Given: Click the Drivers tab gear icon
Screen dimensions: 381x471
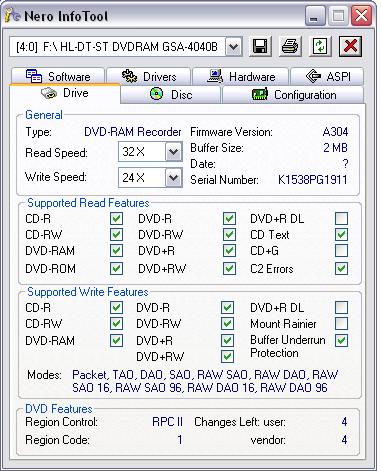Looking at the screenshot, I should point(129,76).
